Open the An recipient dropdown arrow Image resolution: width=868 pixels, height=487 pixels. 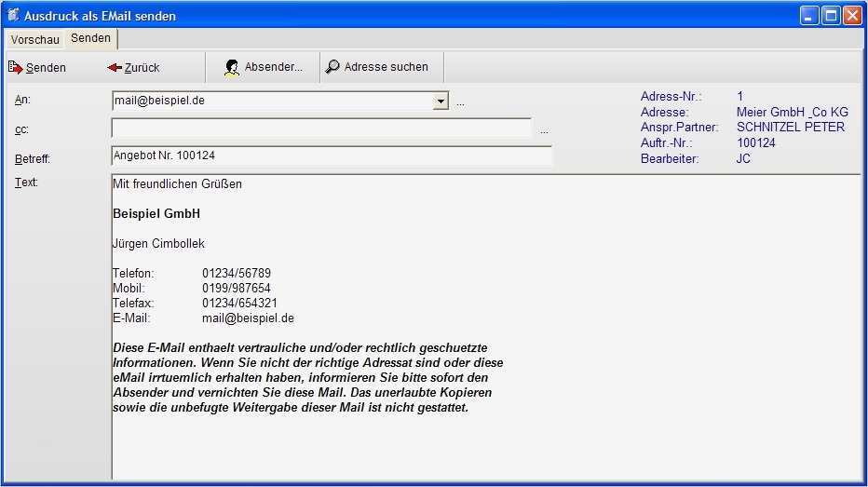pyautogui.click(x=441, y=101)
